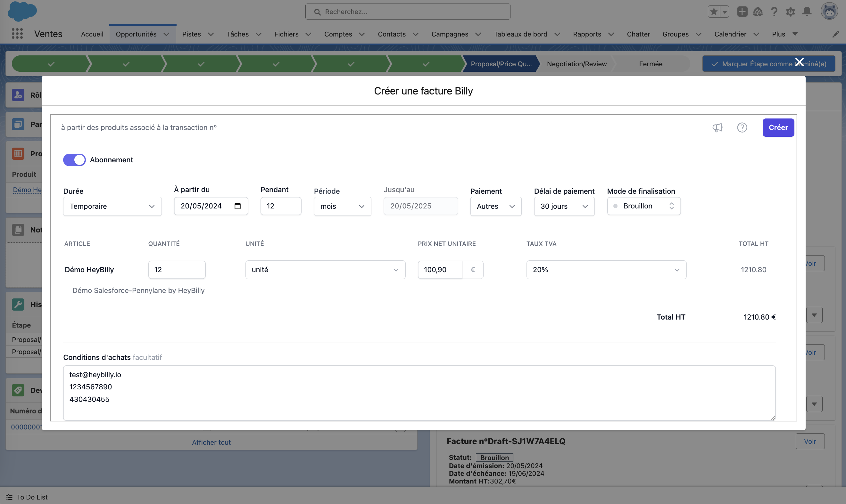Open the Chatter tab
846x504 pixels.
638,34
